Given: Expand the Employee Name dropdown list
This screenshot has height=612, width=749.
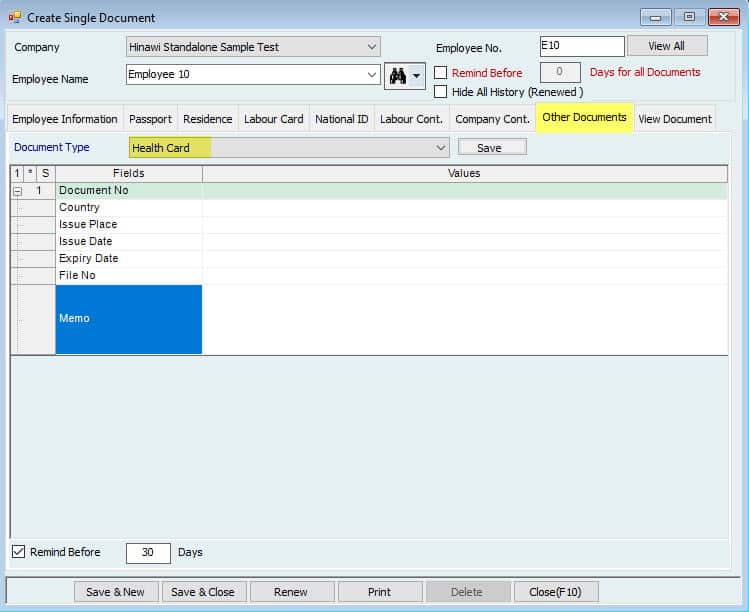Looking at the screenshot, I should point(372,75).
